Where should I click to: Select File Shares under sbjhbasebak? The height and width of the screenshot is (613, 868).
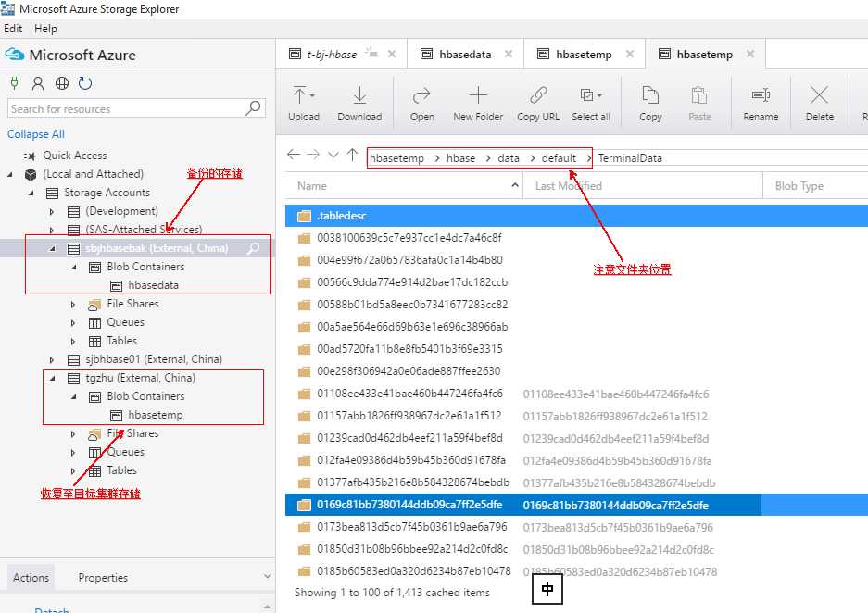[x=132, y=304]
